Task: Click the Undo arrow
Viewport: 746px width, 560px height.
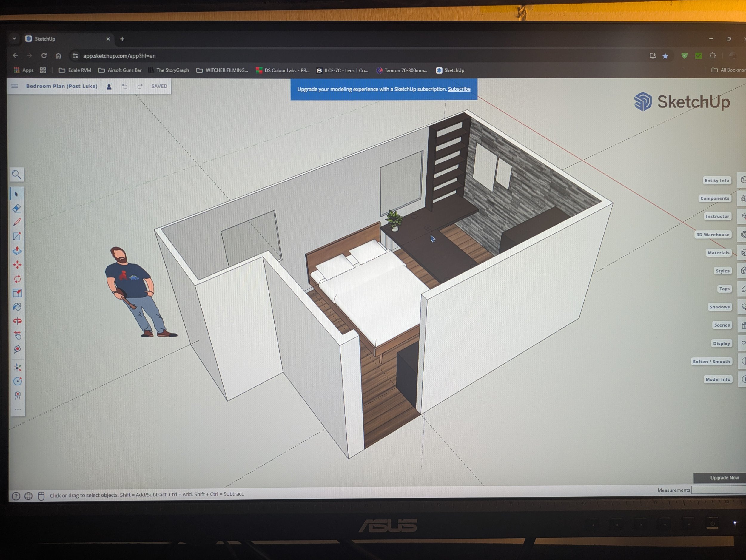Action: (124, 86)
